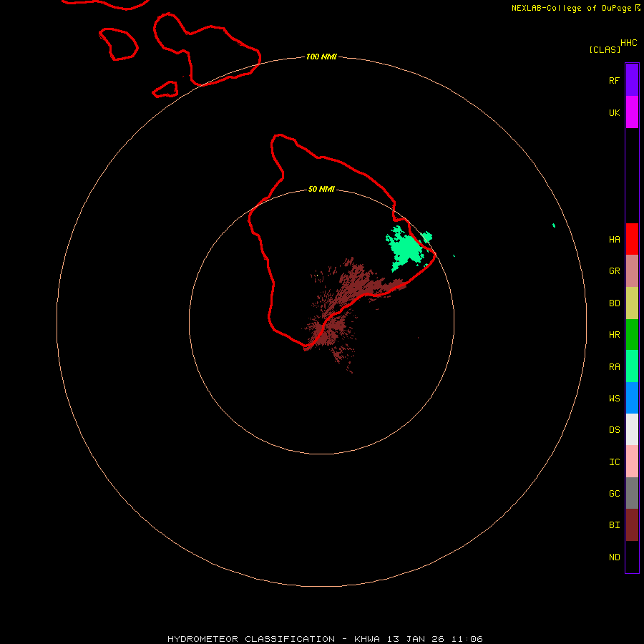This screenshot has height=644, width=644.
Task: Click the ND legend label
Action: (x=614, y=557)
